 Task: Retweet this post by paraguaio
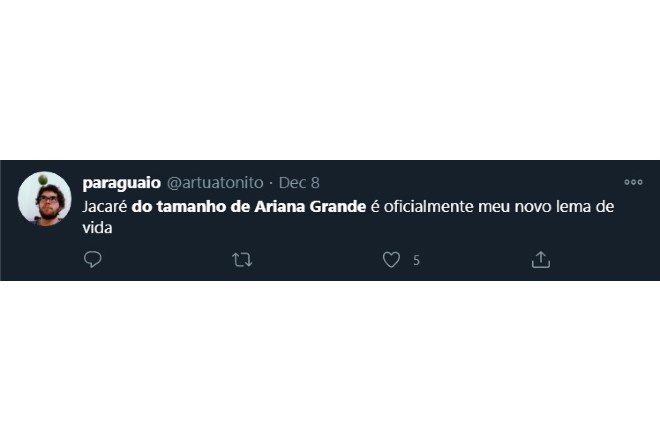coord(242,260)
